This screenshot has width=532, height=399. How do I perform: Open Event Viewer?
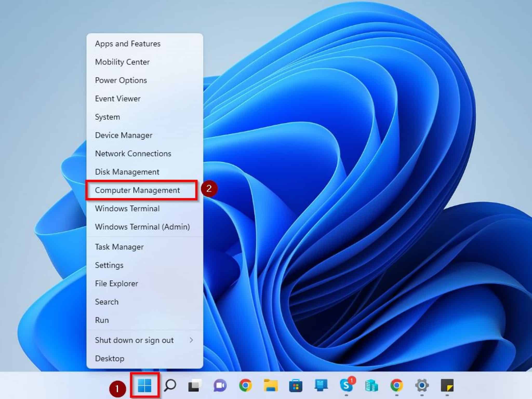pos(117,99)
